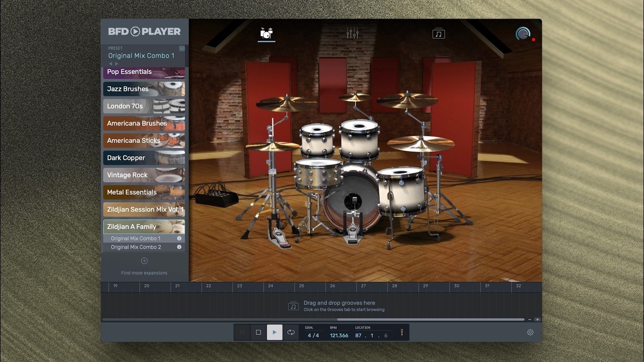This screenshot has height=362, width=644.
Task: Switch to the mixer faders tab
Action: pyautogui.click(x=352, y=33)
